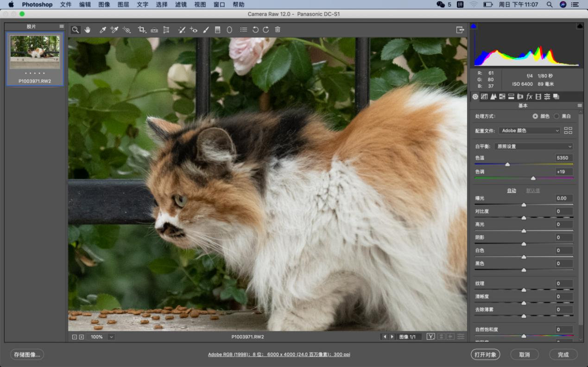Rotate image clockwise
This screenshot has height=367, width=588.
click(x=266, y=30)
